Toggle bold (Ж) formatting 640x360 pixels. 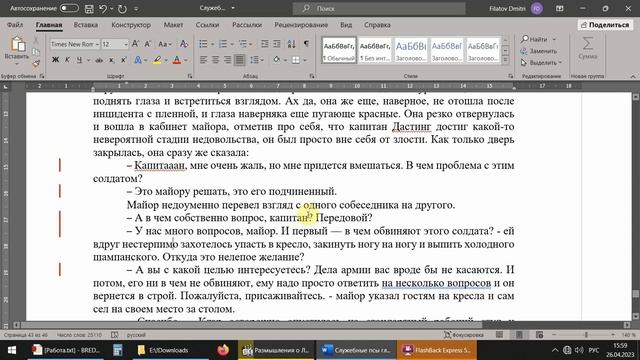[x=55, y=60]
